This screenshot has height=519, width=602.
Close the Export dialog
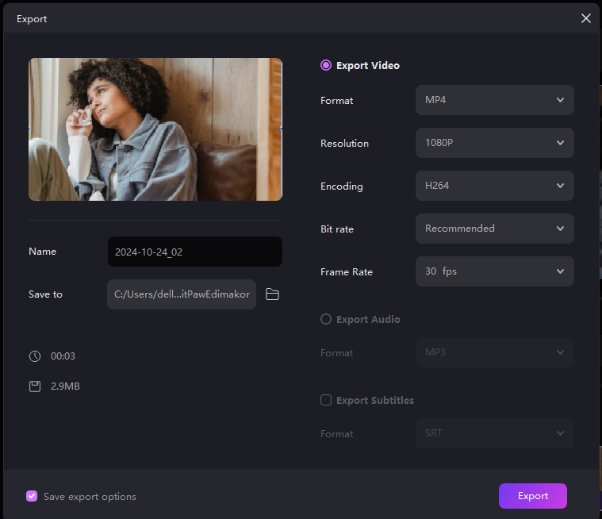click(586, 18)
